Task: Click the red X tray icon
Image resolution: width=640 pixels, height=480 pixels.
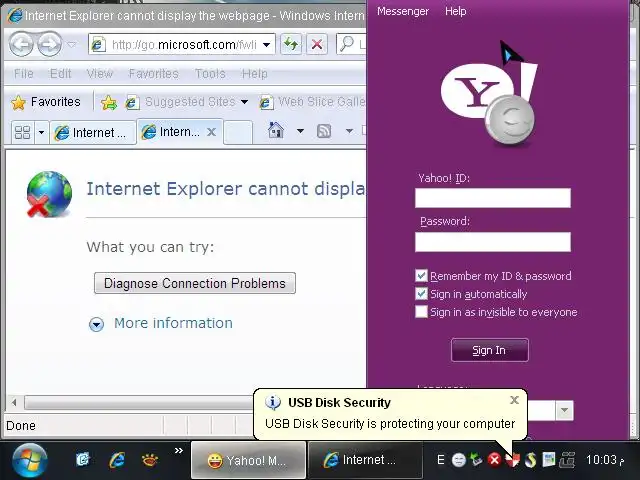Action: click(x=494, y=460)
